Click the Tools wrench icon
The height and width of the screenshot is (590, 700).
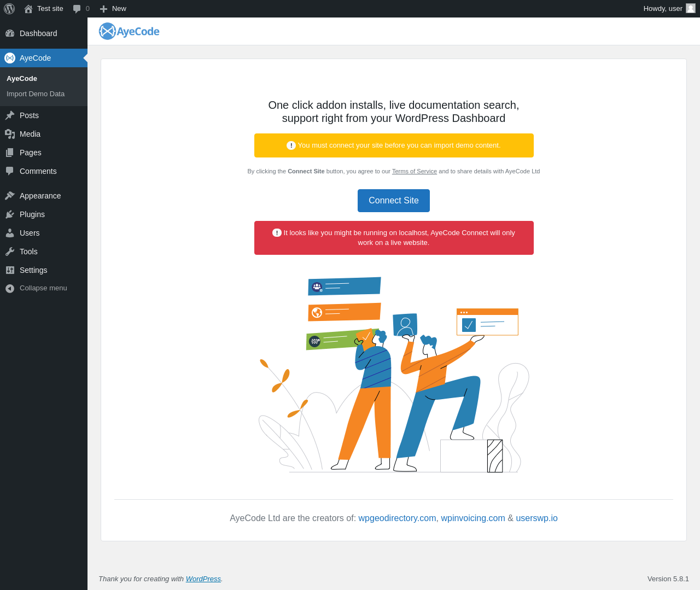[x=10, y=252]
